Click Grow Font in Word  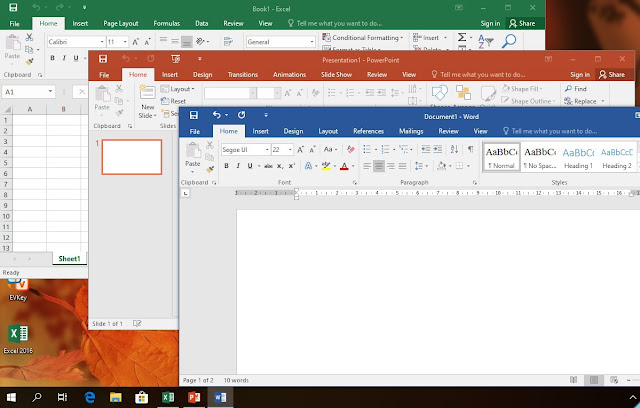click(x=300, y=149)
